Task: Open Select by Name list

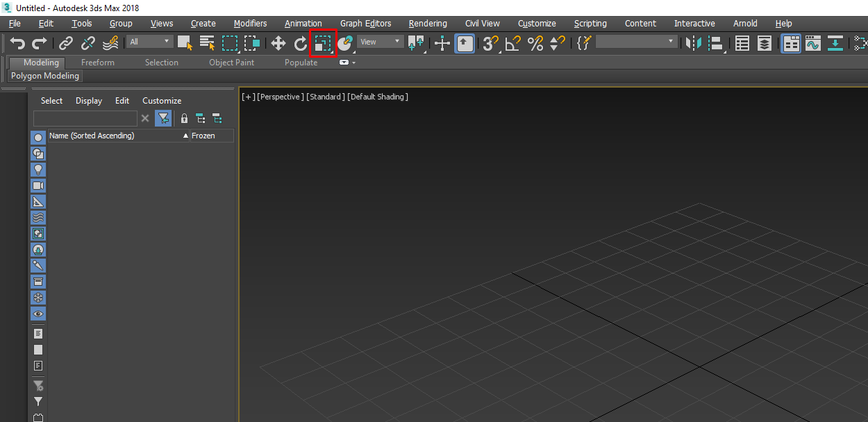Action: tap(207, 43)
